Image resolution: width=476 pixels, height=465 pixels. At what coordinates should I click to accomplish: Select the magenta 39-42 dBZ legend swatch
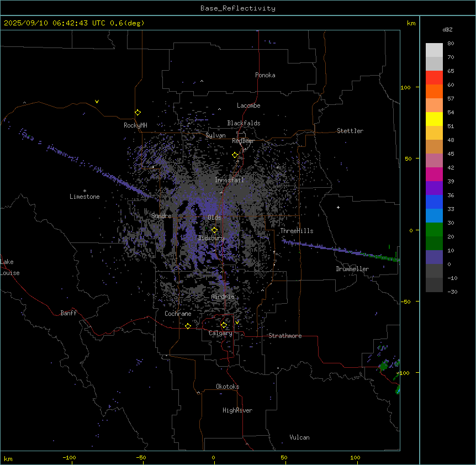click(x=434, y=174)
